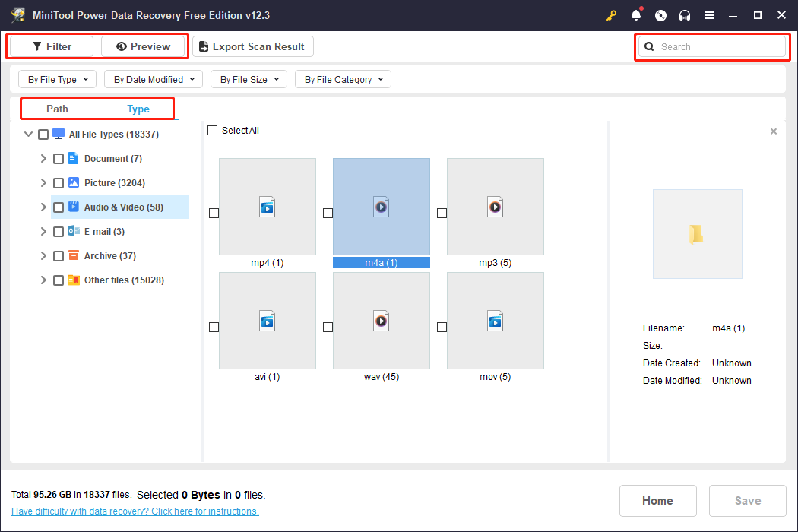Click the headset support icon
This screenshot has height=532, width=798.
(x=684, y=15)
